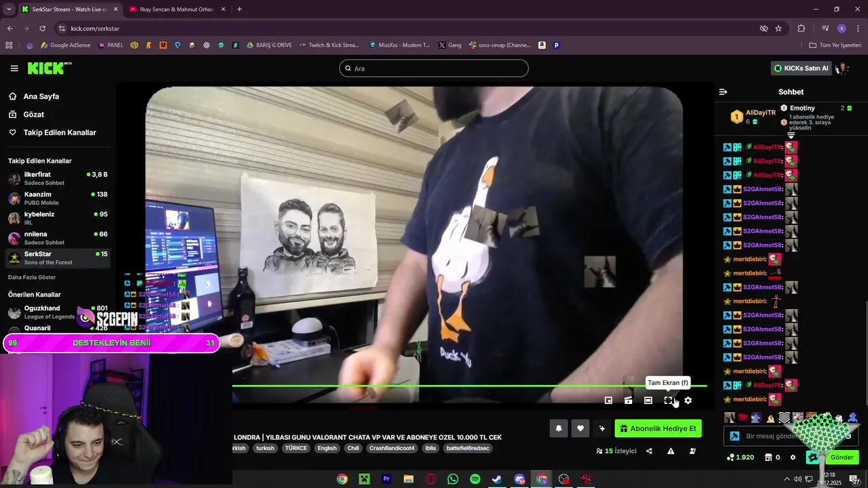Enable picture-in-picture mini player
Screen dimensions: 868x488
coord(608,401)
